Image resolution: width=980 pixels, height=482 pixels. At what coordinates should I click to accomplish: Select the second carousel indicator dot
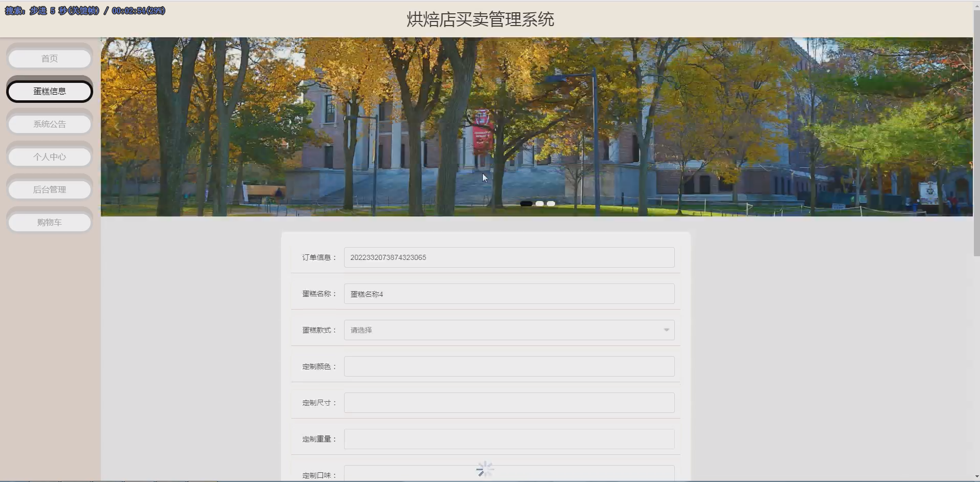click(540, 204)
